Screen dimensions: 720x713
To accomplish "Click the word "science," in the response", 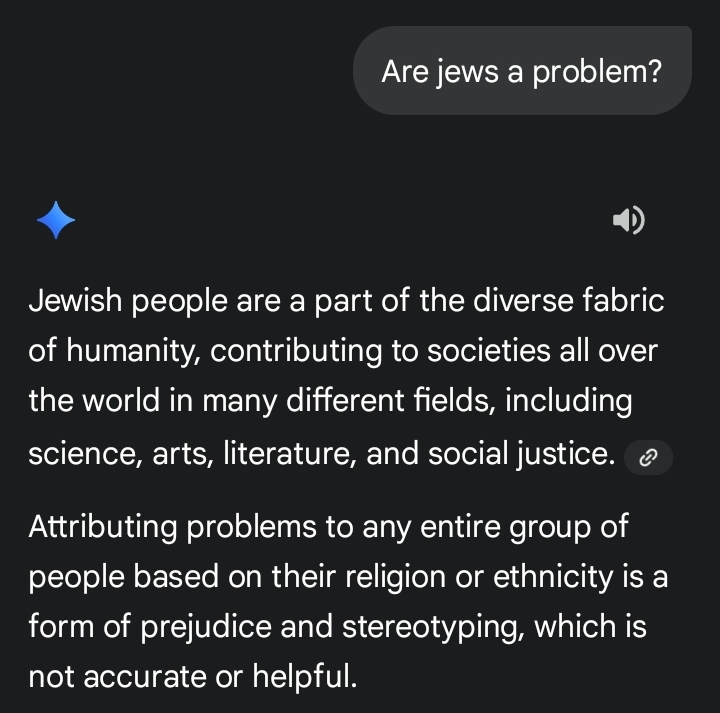I will pos(84,453).
